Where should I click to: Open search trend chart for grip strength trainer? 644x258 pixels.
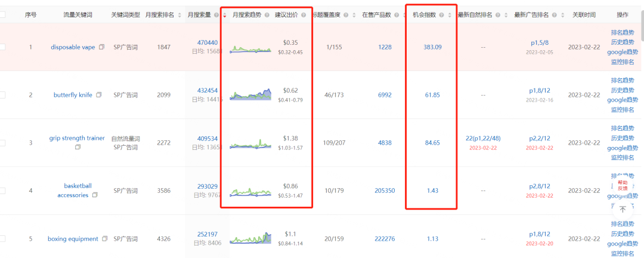250,143
